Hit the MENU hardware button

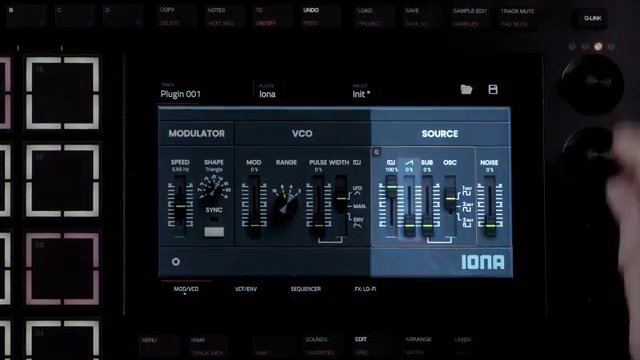pos(159,346)
